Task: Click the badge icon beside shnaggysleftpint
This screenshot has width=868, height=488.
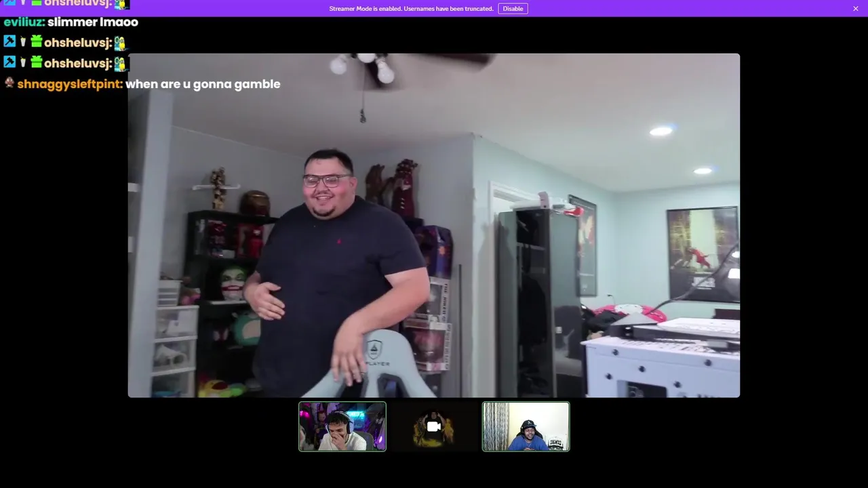Action: [9, 83]
